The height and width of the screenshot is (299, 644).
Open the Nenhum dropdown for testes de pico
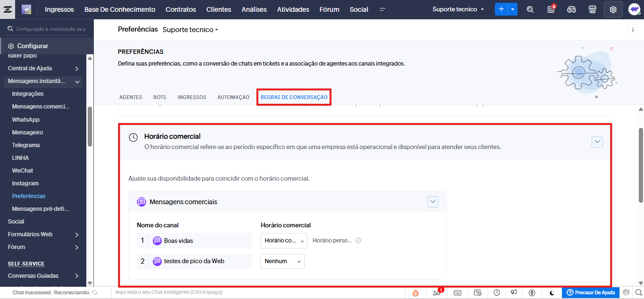[282, 261]
